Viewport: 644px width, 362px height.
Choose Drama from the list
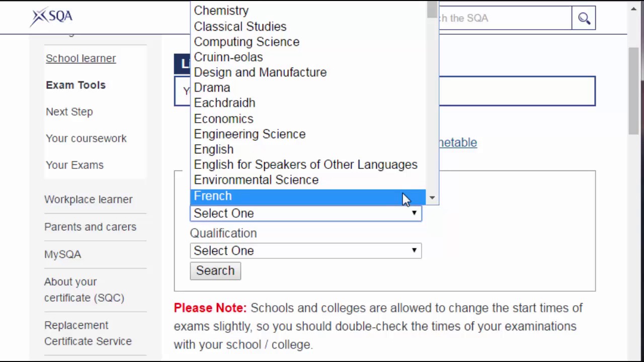tap(212, 87)
